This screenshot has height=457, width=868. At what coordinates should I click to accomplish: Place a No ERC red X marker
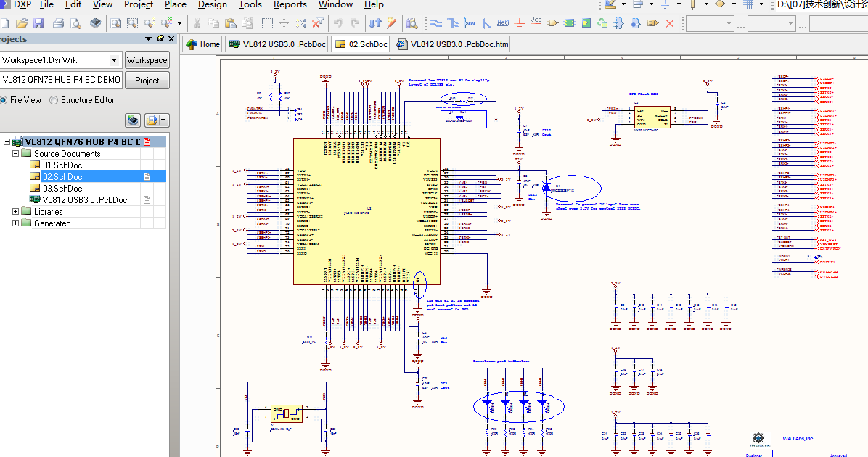pos(670,23)
